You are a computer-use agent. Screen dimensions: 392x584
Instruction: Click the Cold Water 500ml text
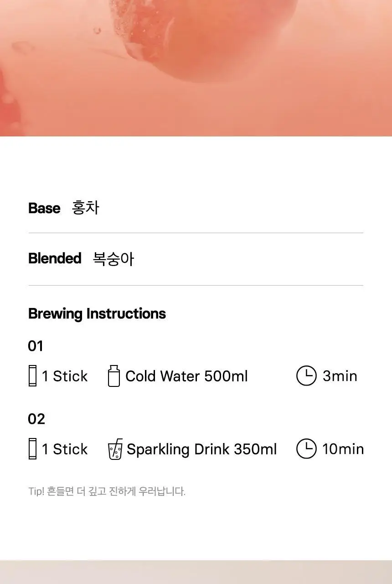187,376
